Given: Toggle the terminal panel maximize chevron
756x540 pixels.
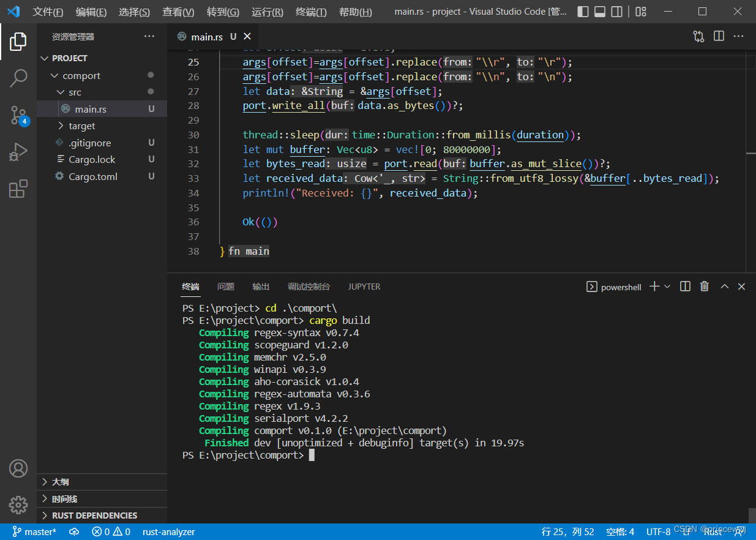Looking at the screenshot, I should click(x=724, y=286).
